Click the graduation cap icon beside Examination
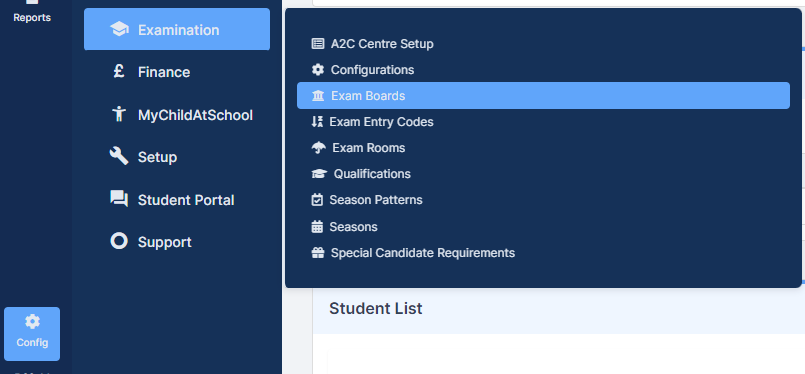This screenshot has width=805, height=374. point(119,30)
